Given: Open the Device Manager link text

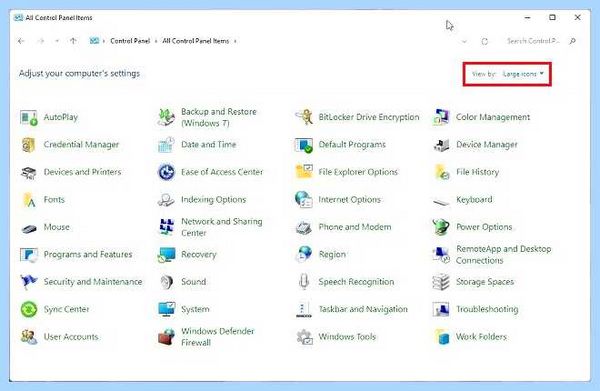Looking at the screenshot, I should coord(486,145).
